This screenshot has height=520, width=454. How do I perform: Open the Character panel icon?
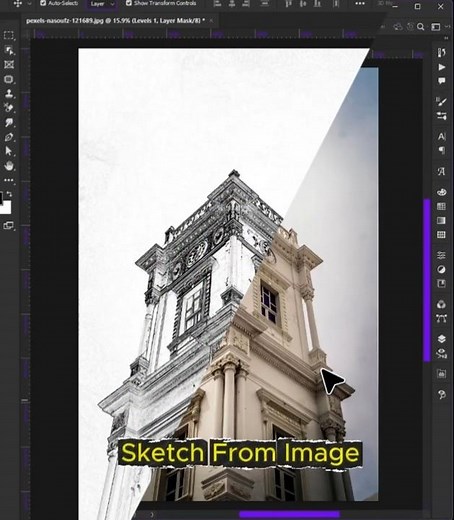coord(441,136)
